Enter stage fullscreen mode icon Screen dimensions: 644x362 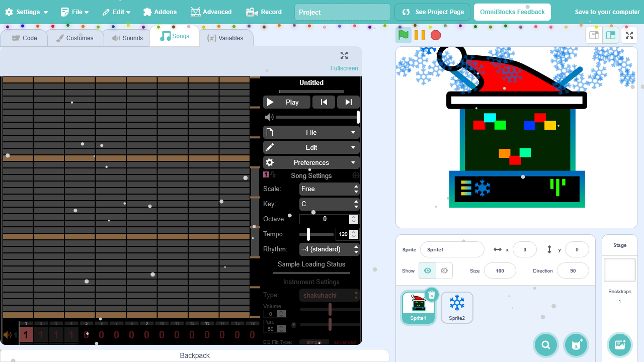(629, 35)
